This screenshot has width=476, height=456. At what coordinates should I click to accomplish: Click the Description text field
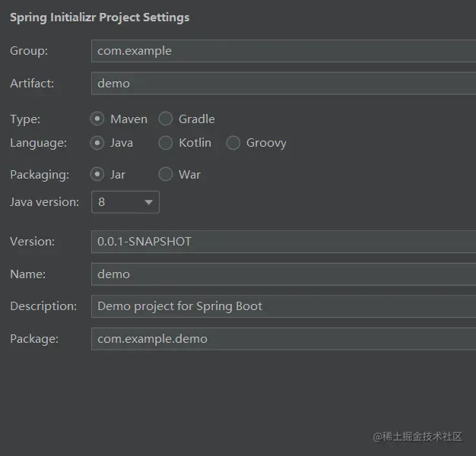(284, 306)
